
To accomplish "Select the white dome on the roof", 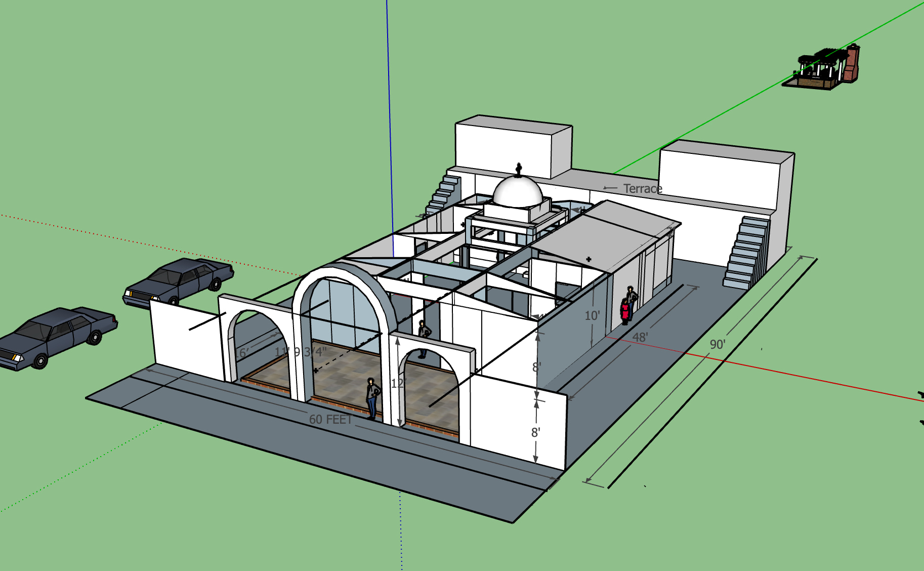I will [x=517, y=191].
